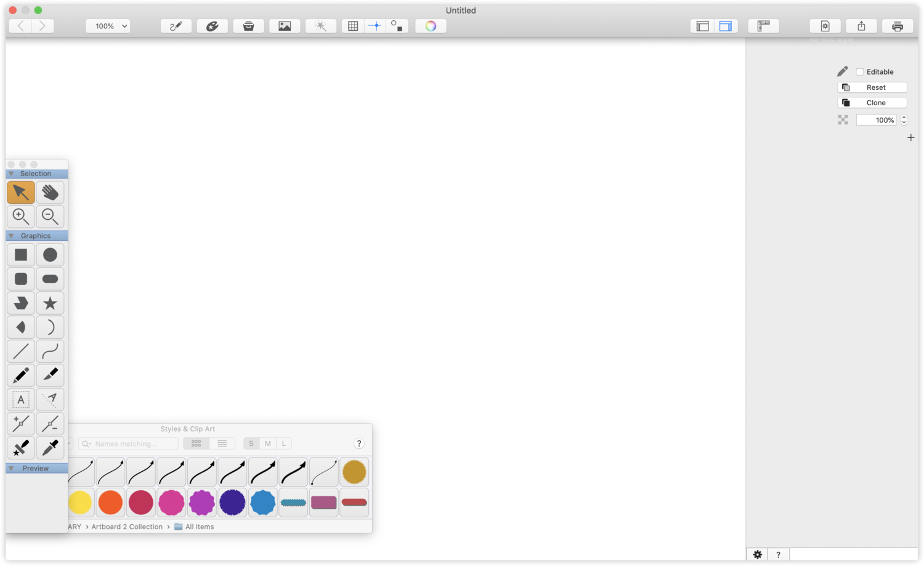
Task: Go back with the left arrow
Action: [x=21, y=26]
